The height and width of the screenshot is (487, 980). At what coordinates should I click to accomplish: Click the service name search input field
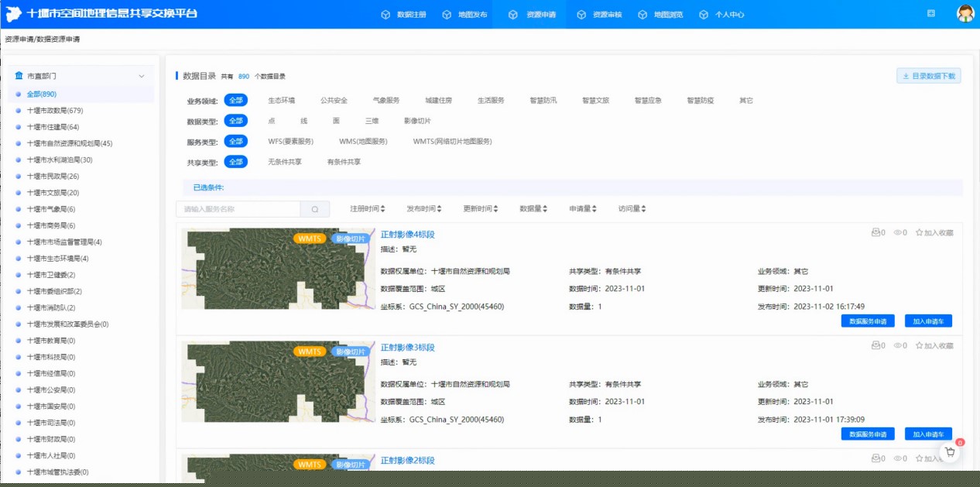click(238, 209)
